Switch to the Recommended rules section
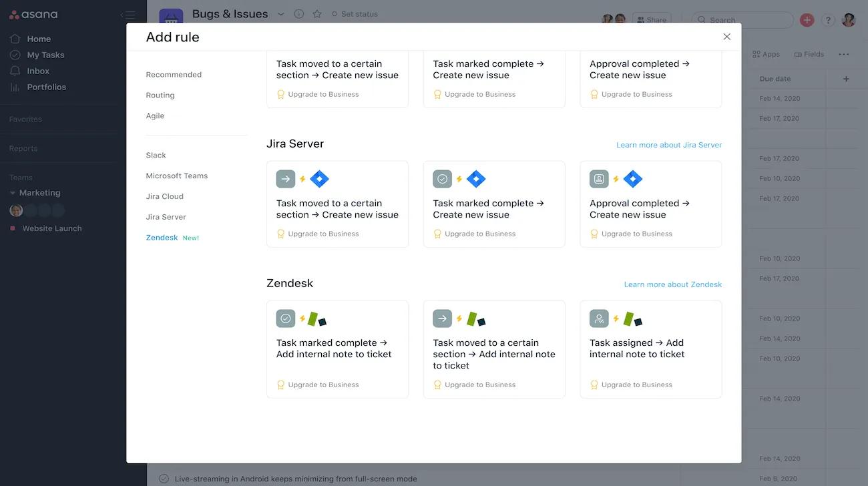The width and height of the screenshot is (868, 486). 174,74
